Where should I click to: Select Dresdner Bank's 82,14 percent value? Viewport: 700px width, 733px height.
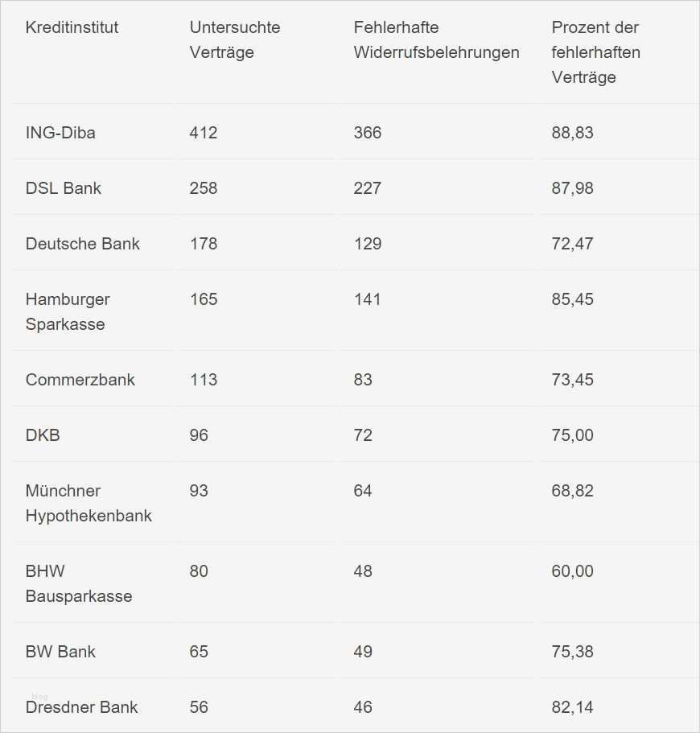click(x=573, y=707)
